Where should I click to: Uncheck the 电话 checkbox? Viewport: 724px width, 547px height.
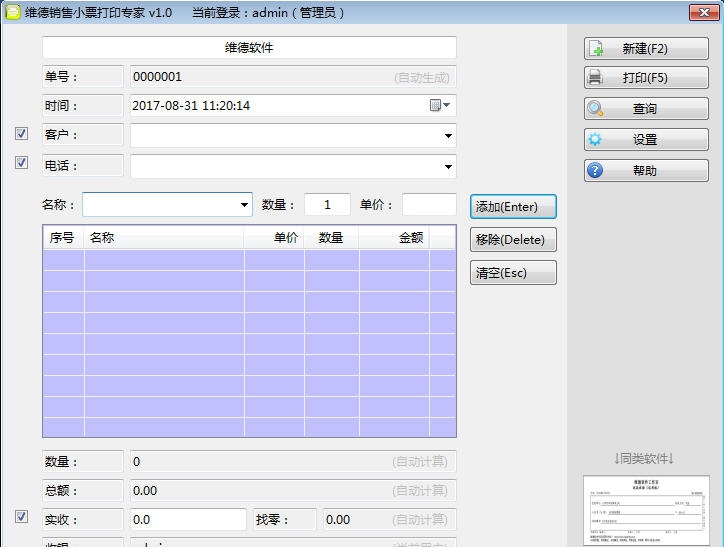pyautogui.click(x=21, y=163)
